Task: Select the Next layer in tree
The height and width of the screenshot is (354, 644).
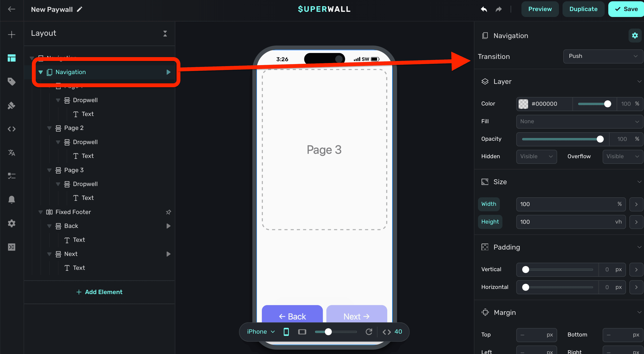Action: coord(71,254)
